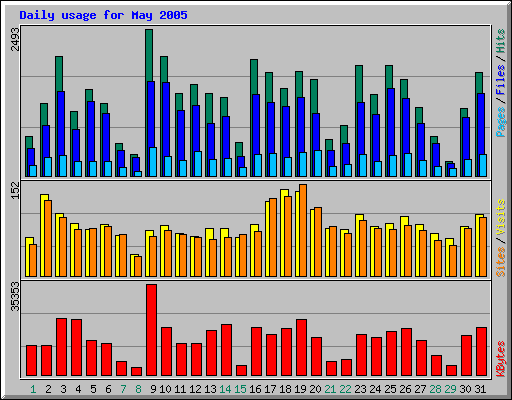
Task: Select the red KBytes bar for day 19
Action: [301, 348]
